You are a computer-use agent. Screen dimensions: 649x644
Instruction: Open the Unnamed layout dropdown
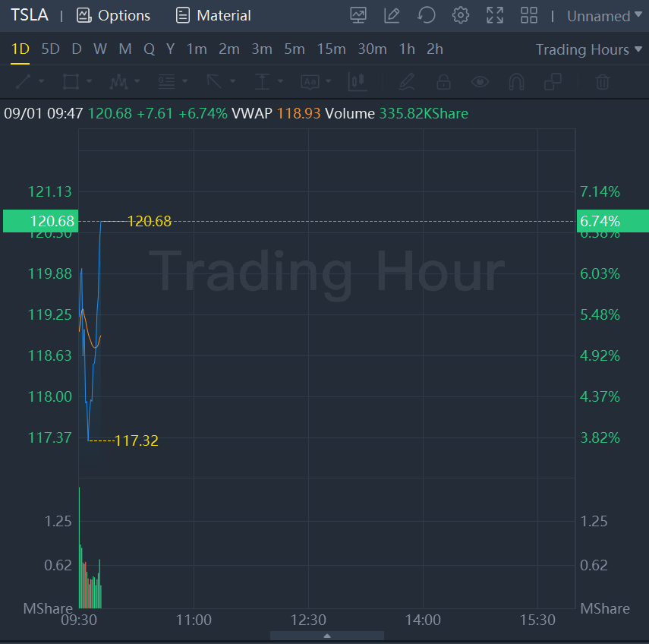point(604,15)
